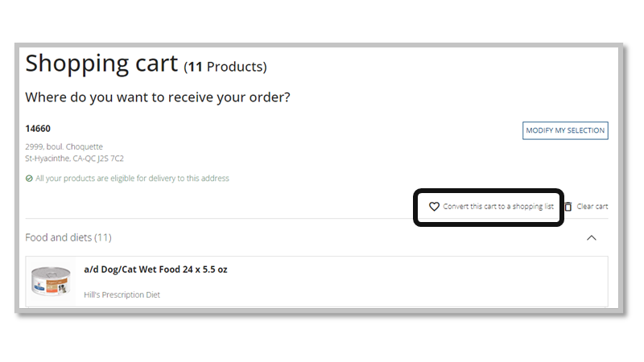Select the Clear cart text link
Viewport: 644px width, 362px height.
click(x=592, y=207)
